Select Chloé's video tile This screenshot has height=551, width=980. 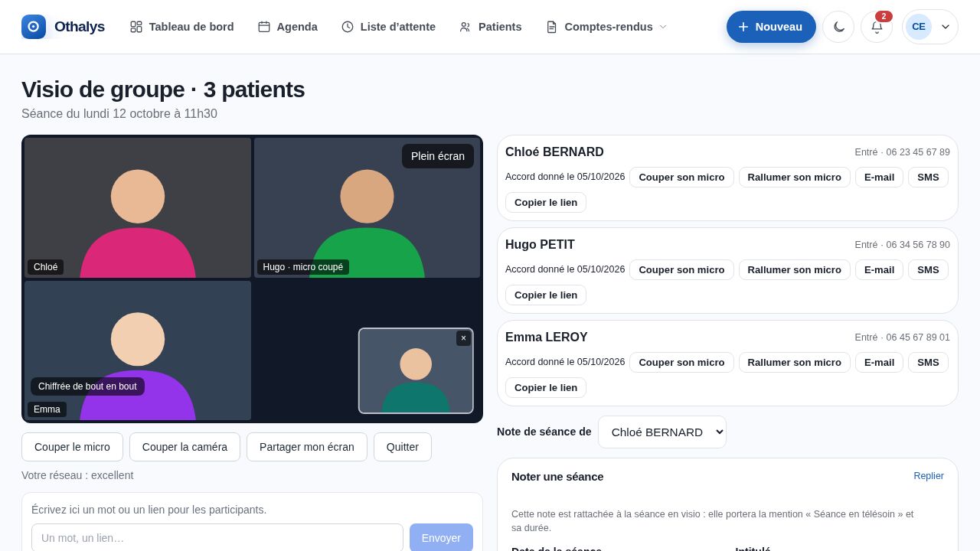pos(138,207)
